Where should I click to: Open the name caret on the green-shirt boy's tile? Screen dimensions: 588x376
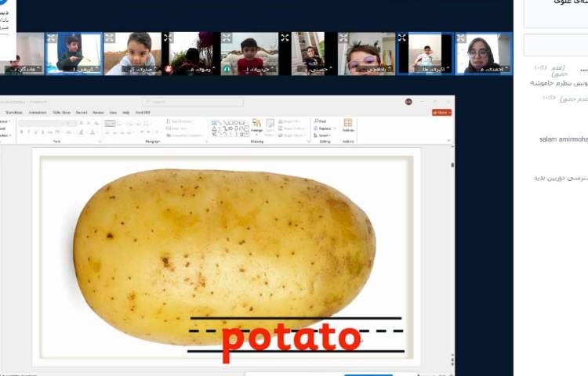[x=97, y=68]
